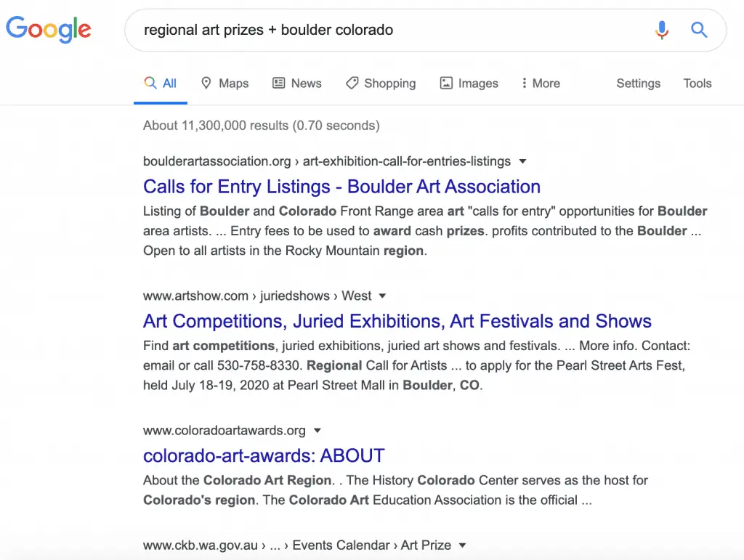Open Calls for Entry Listings result
This screenshot has height=560, width=744.
tap(341, 187)
